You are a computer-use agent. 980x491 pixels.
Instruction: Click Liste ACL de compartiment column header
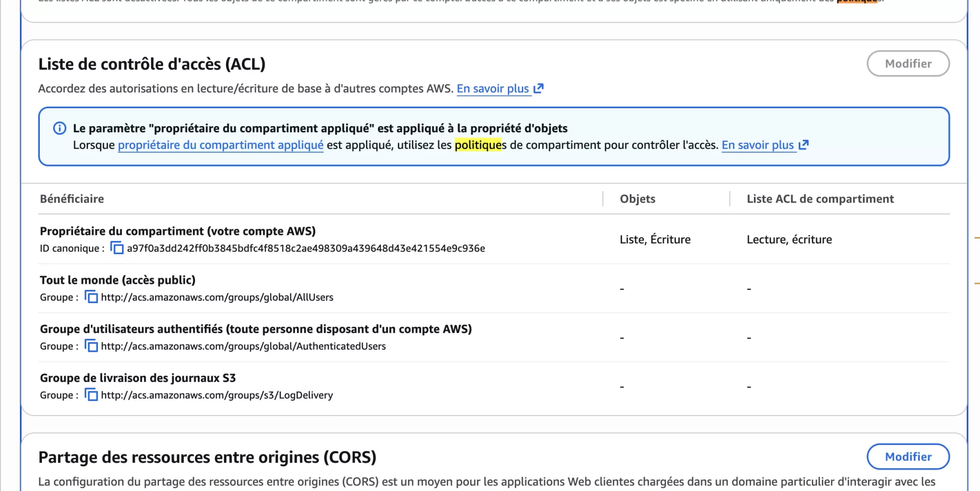point(820,199)
